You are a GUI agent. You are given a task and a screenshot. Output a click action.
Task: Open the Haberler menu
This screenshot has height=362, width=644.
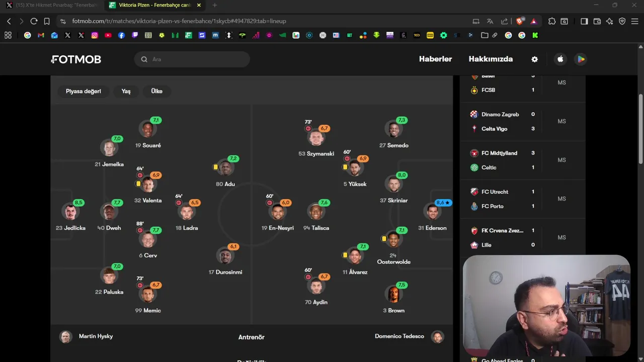435,59
